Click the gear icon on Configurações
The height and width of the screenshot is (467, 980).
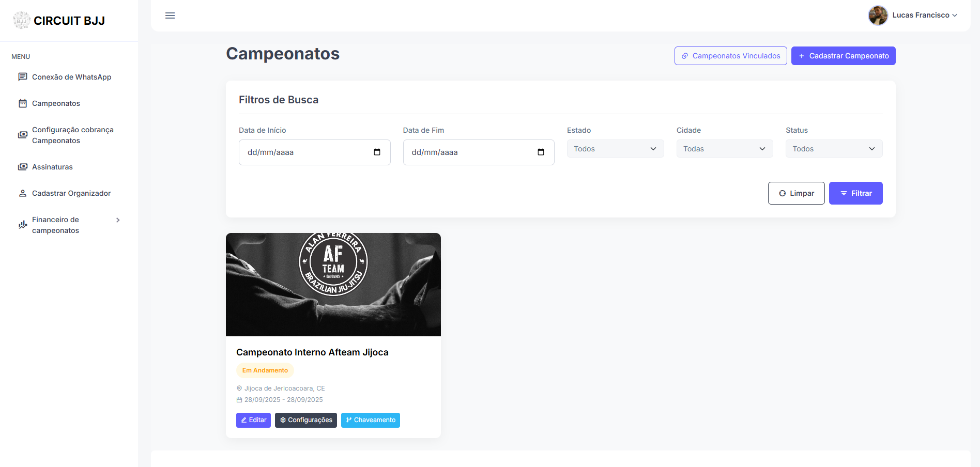(x=283, y=421)
